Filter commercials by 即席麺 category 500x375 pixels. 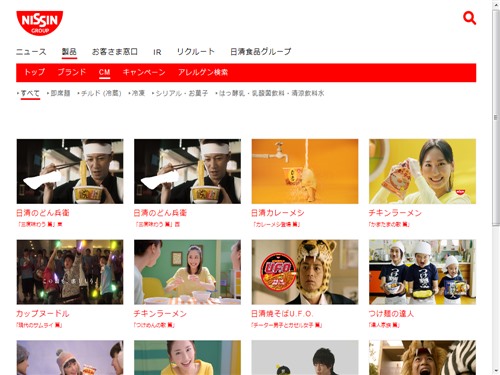coord(60,93)
